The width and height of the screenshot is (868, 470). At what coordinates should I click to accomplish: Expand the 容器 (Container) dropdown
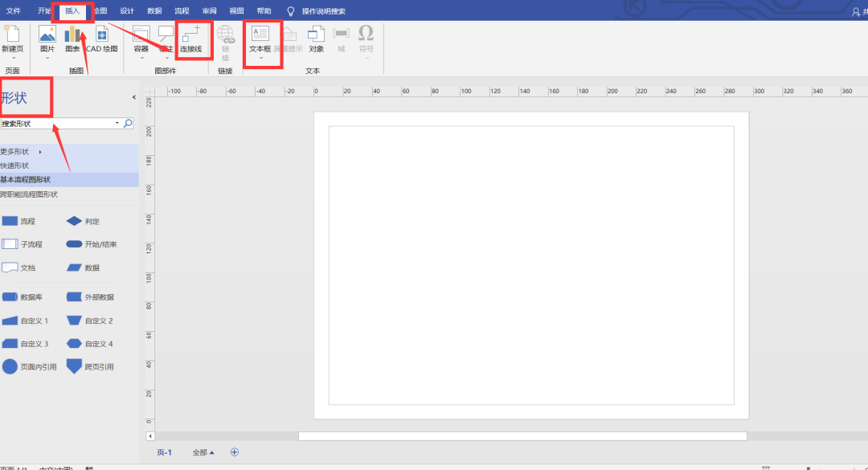(141, 58)
